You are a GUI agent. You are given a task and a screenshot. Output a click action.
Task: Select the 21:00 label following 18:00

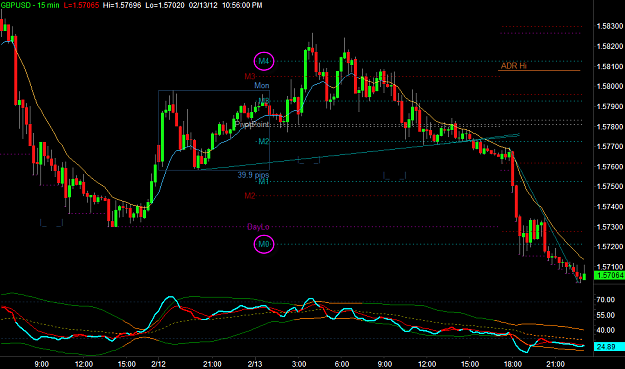pos(555,364)
